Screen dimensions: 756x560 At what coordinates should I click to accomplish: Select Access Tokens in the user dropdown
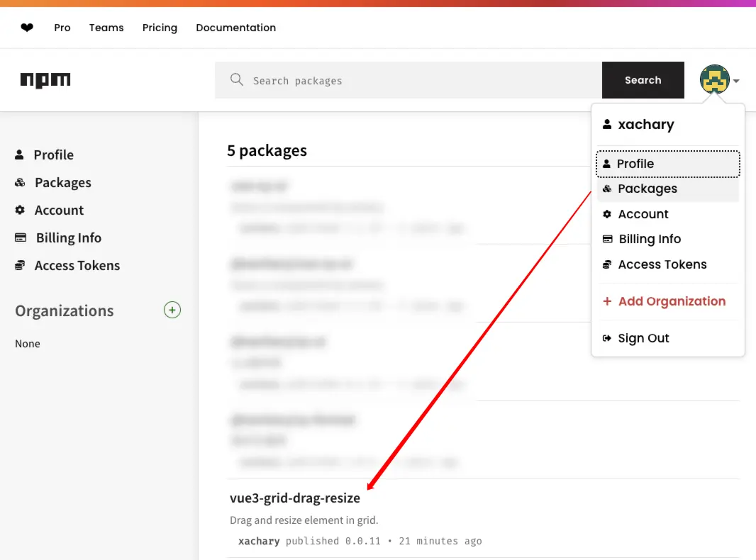668,264
